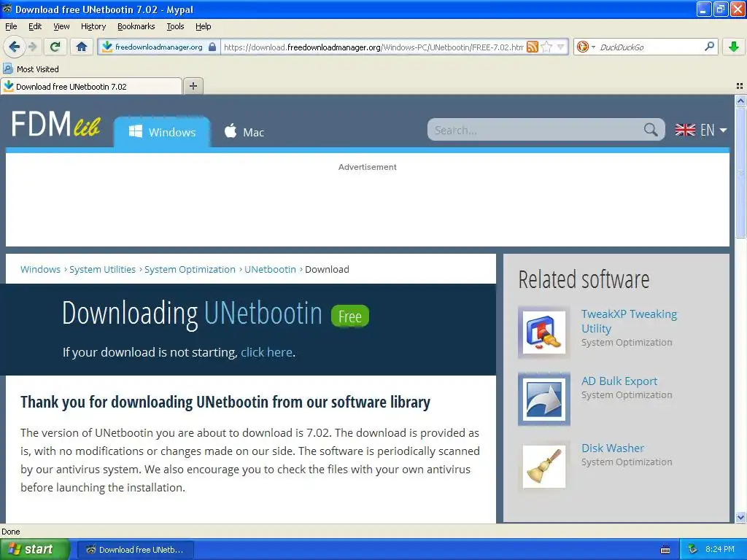This screenshot has height=560, width=747.
Task: Click the UNetbootin breadcrumb link
Action: pyautogui.click(x=270, y=269)
